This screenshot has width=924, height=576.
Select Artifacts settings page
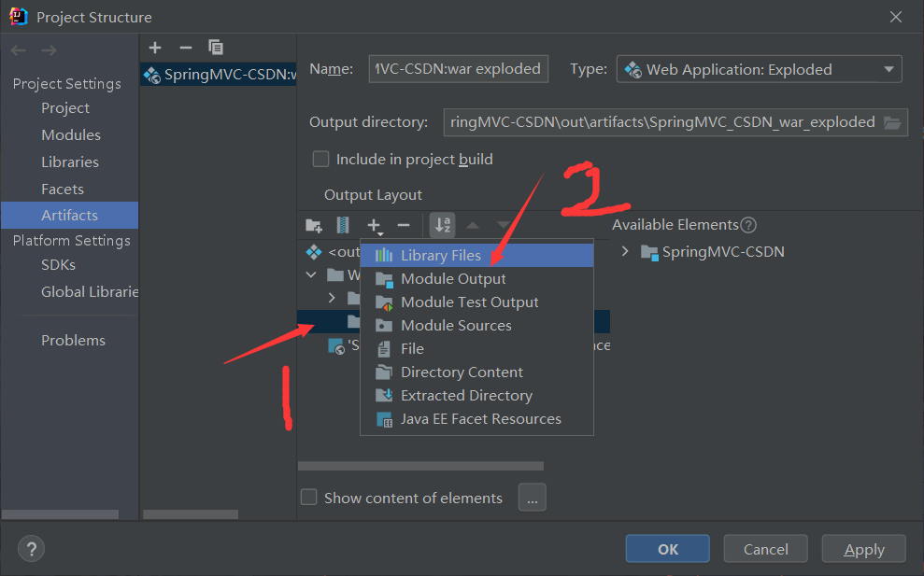tap(69, 215)
